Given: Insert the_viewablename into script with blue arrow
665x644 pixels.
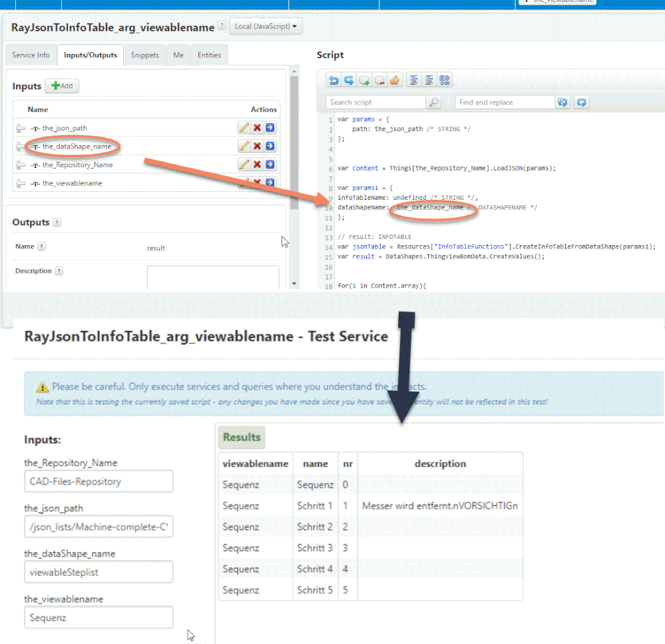Looking at the screenshot, I should tap(270, 182).
